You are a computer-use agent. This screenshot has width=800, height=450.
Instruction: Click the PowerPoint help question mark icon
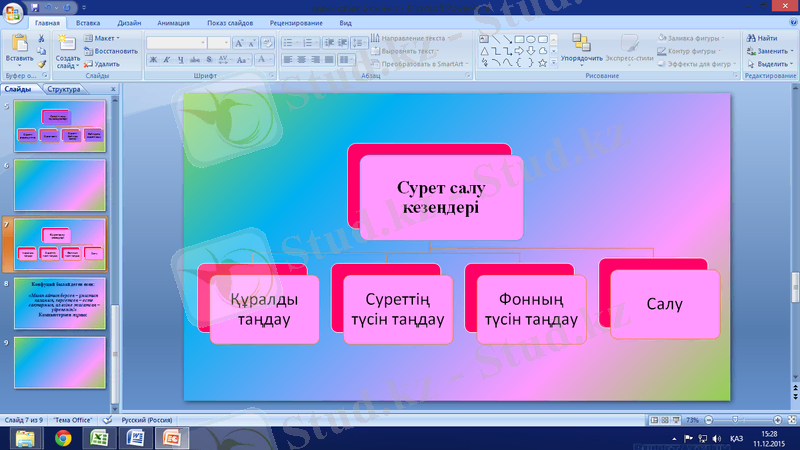790,21
